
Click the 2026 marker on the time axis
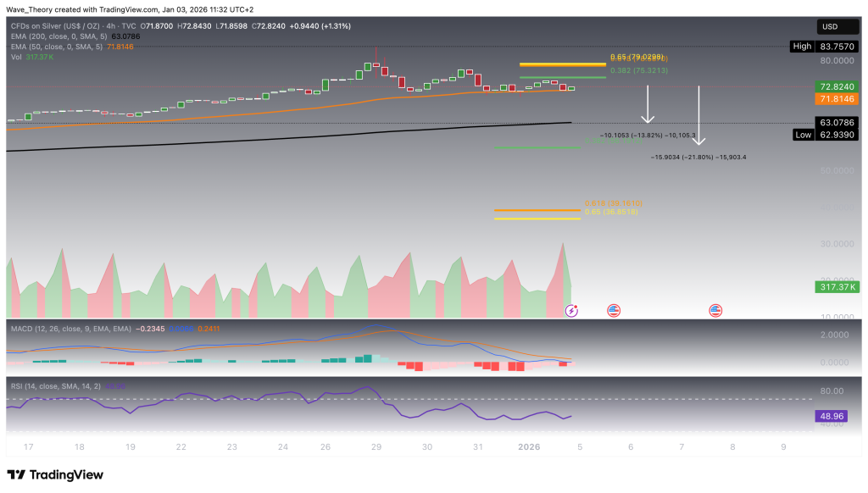click(x=528, y=446)
